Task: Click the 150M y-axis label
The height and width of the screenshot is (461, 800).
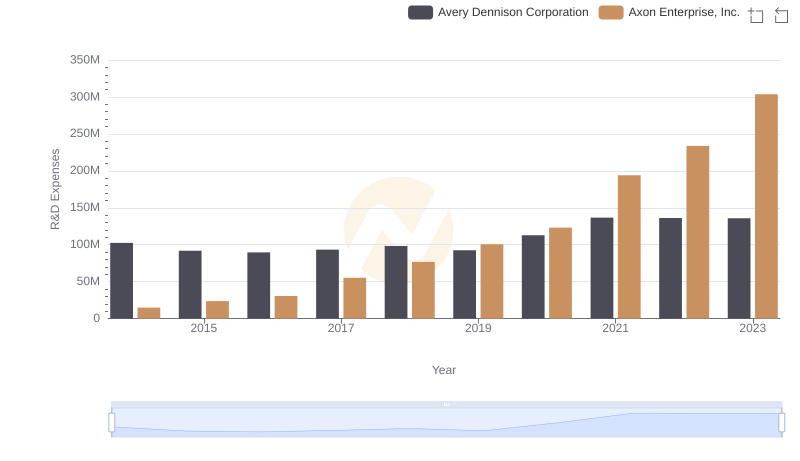Action: (x=85, y=208)
